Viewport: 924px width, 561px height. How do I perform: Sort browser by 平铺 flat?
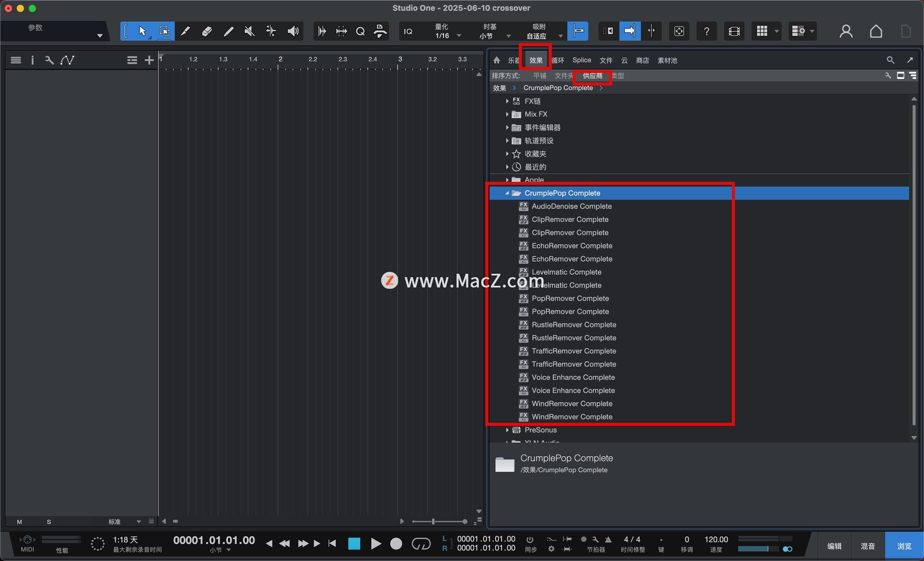pyautogui.click(x=539, y=76)
